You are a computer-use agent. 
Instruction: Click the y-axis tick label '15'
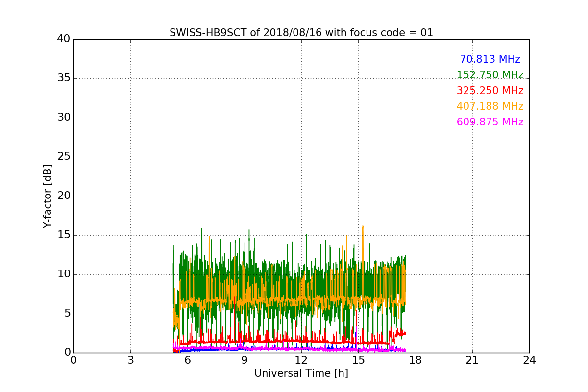[x=64, y=235]
